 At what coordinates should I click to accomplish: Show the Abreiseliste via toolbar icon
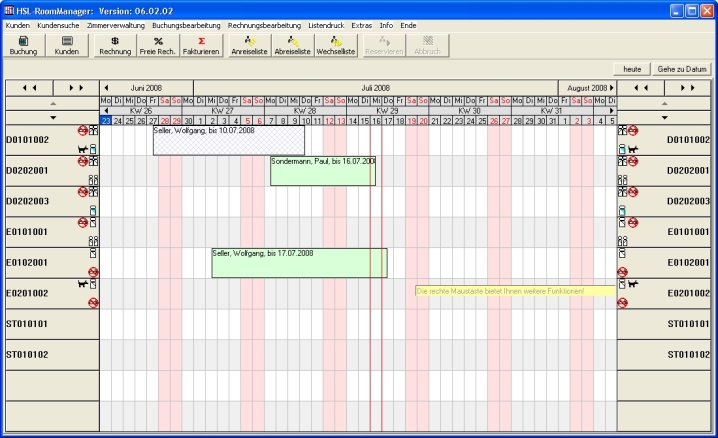(292, 44)
